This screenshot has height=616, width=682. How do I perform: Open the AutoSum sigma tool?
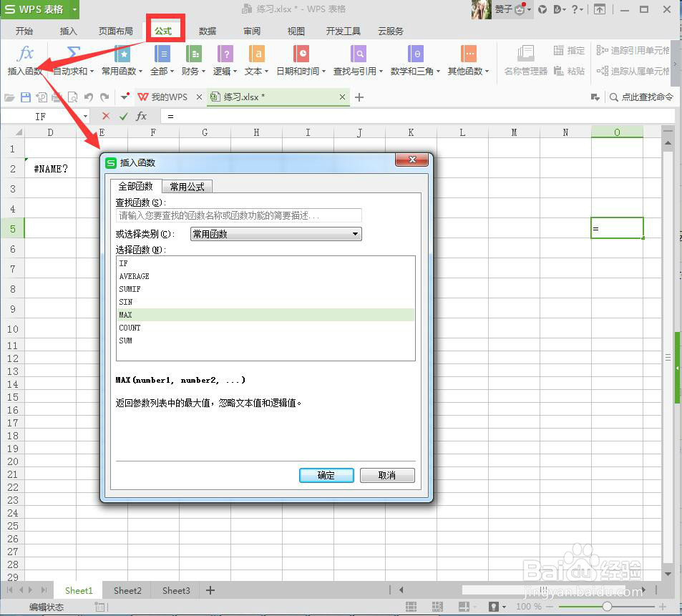point(74,54)
